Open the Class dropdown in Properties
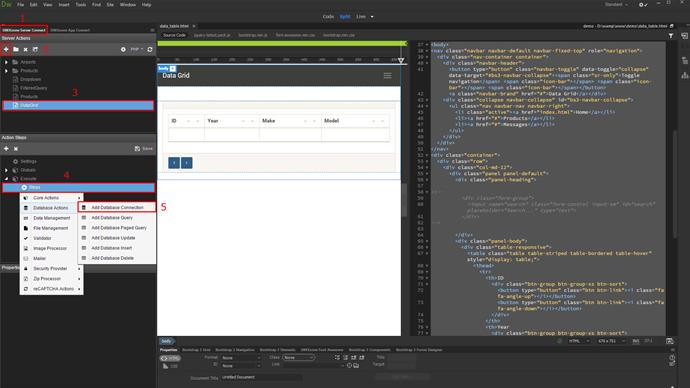Viewport: 690px width, 388px height. pos(298,358)
